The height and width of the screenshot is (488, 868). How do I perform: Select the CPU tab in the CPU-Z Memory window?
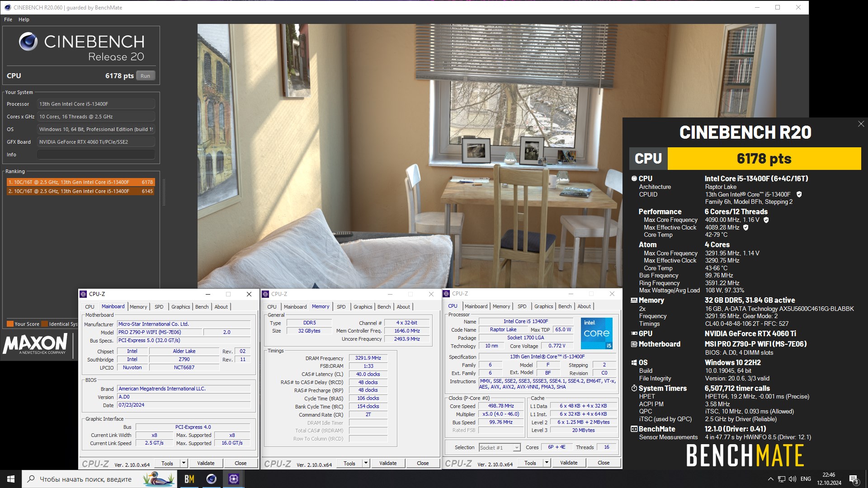coord(272,307)
